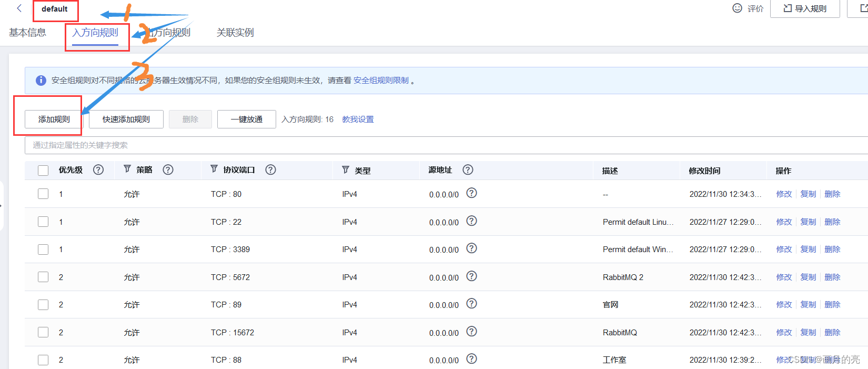Select checkbox for TCP : 15672 rule

pyautogui.click(x=43, y=332)
